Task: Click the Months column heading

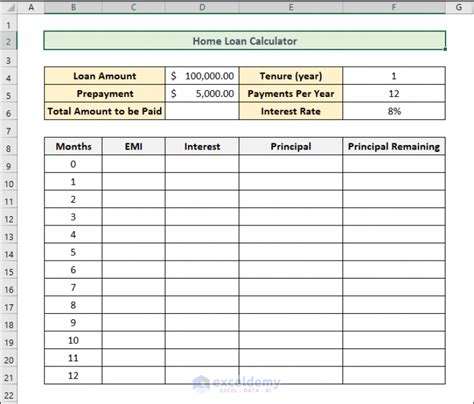Action: tap(73, 146)
